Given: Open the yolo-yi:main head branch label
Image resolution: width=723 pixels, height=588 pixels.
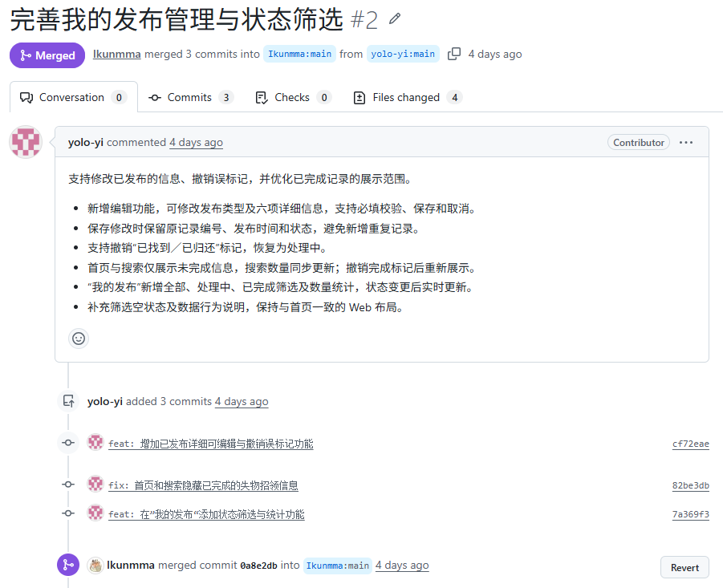Looking at the screenshot, I should point(403,54).
